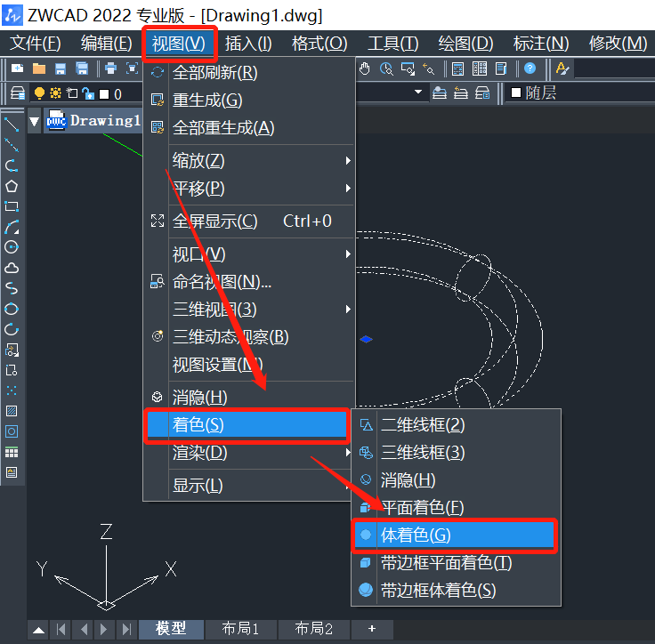Toggle layer 0 on/off light bulb

(x=39, y=93)
